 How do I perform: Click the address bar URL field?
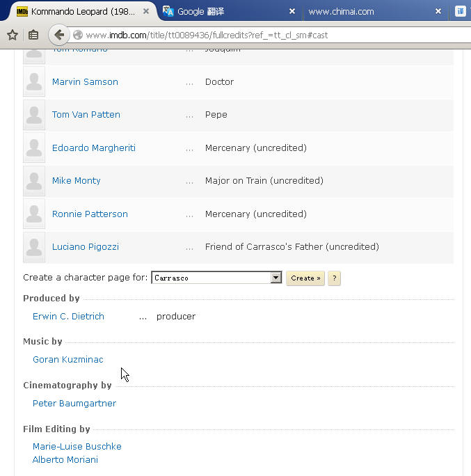click(x=270, y=35)
